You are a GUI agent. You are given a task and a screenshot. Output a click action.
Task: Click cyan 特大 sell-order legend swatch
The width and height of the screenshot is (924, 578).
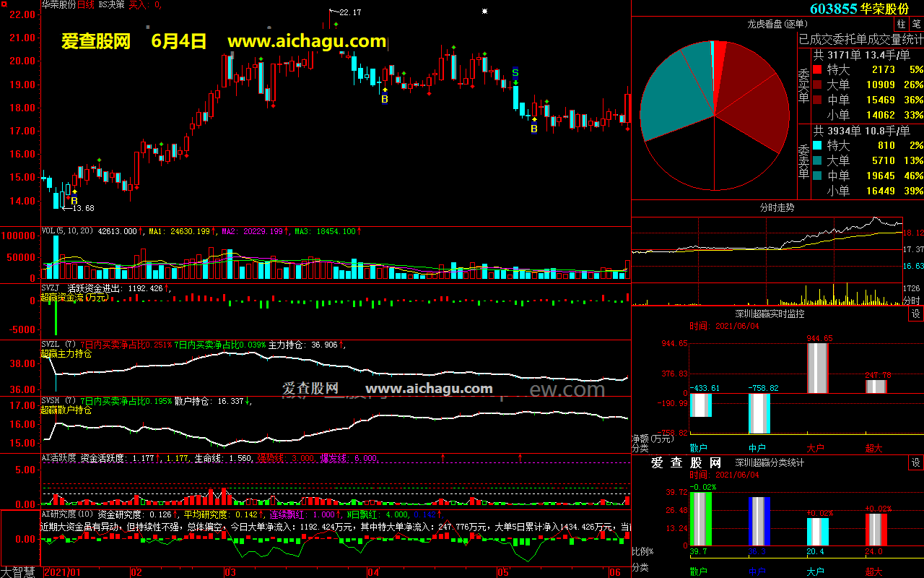point(817,146)
